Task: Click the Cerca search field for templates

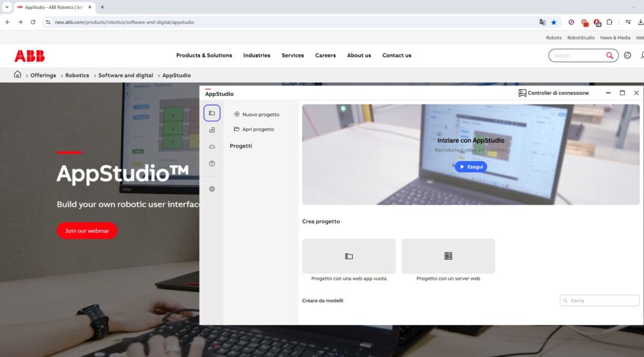Action: click(599, 300)
